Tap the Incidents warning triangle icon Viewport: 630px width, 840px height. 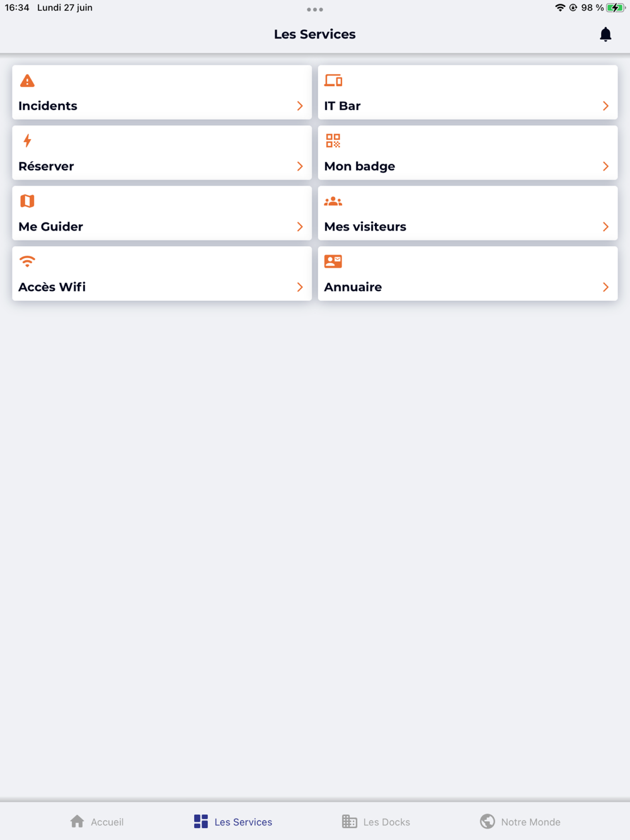pos(27,81)
